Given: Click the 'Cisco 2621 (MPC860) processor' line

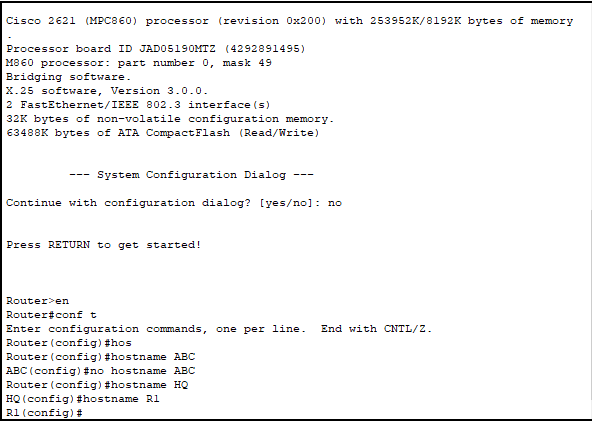Looking at the screenshot, I should (290, 21).
